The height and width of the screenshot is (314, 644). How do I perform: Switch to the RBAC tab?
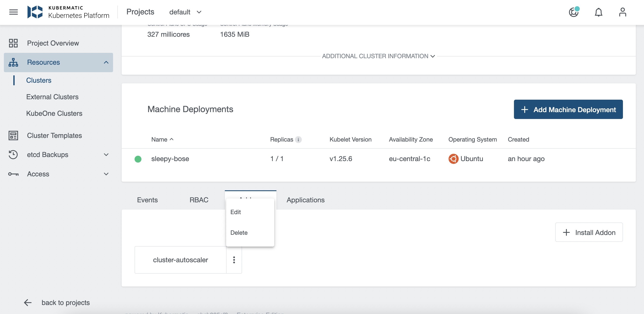199,200
